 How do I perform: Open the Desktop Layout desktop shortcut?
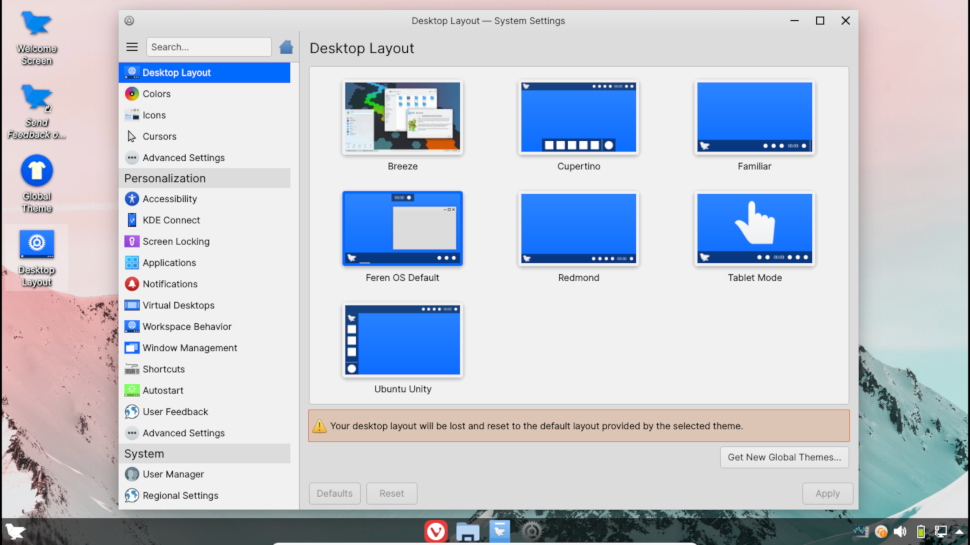tap(36, 259)
